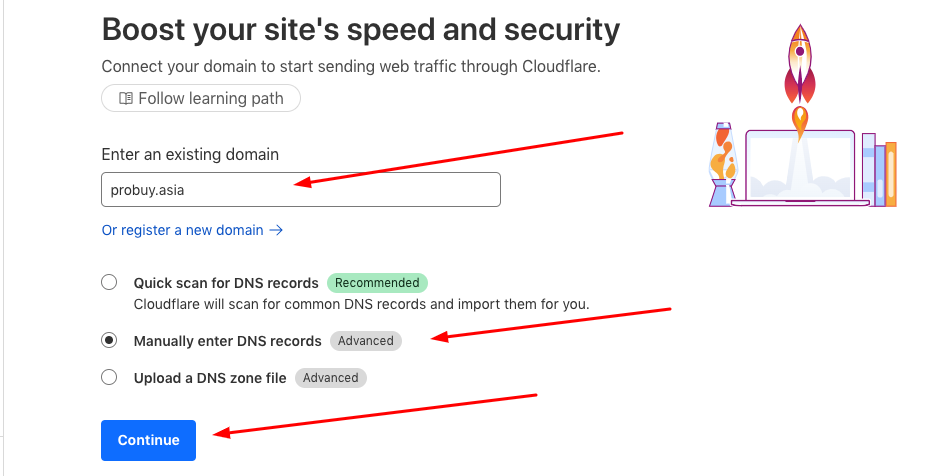Image resolution: width=941 pixels, height=476 pixels.
Task: Click the open book icon in learning path button
Action: pos(125,98)
